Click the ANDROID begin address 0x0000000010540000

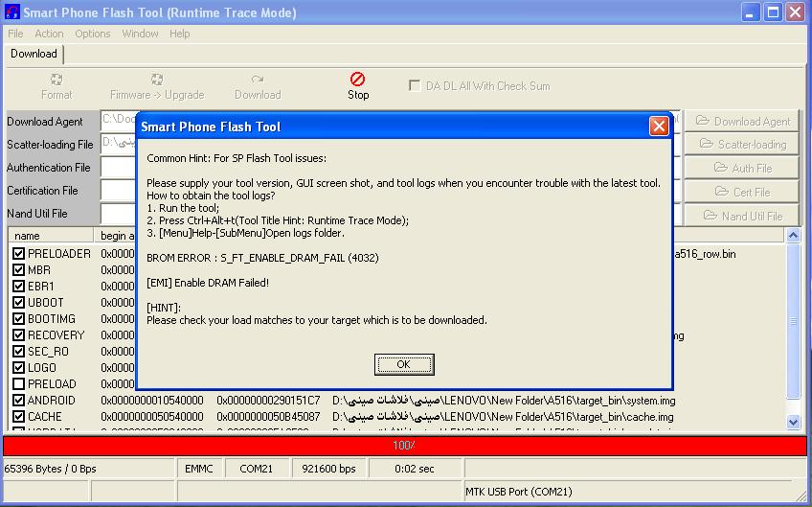[152, 401]
